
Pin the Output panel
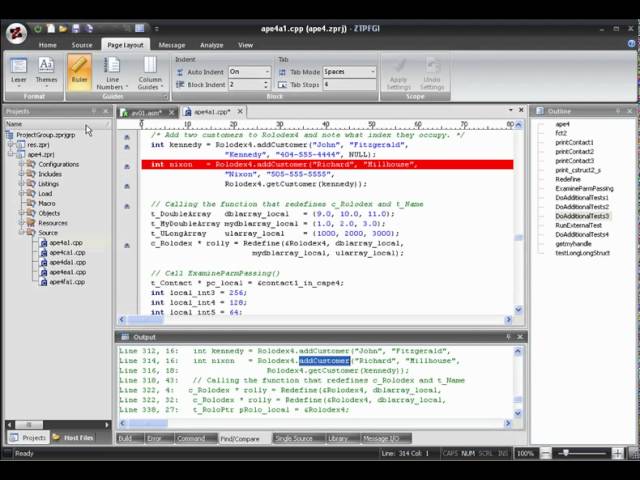pyautogui.click(x=509, y=337)
